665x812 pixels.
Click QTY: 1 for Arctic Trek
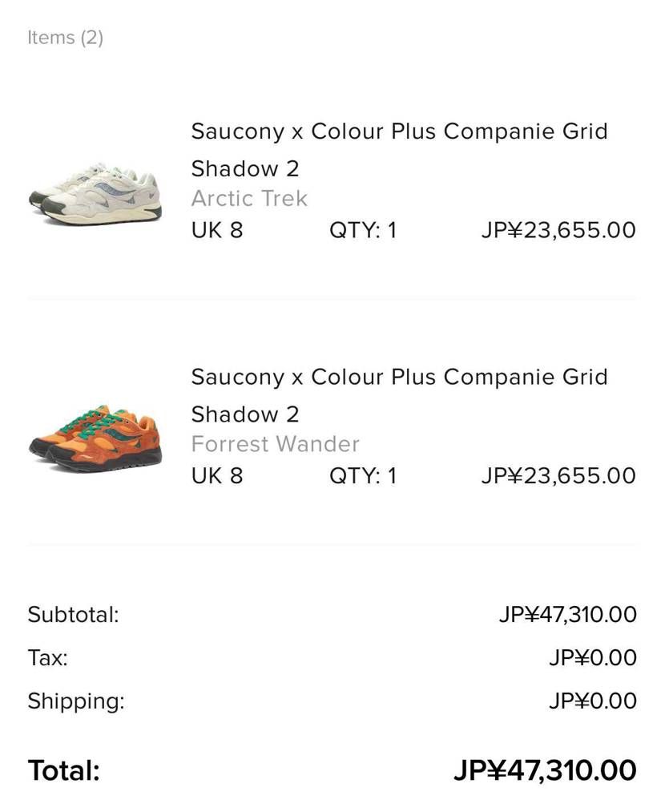click(362, 231)
